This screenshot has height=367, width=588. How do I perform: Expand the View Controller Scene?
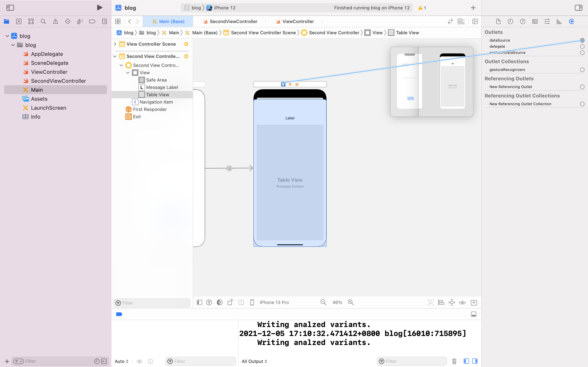[115, 44]
